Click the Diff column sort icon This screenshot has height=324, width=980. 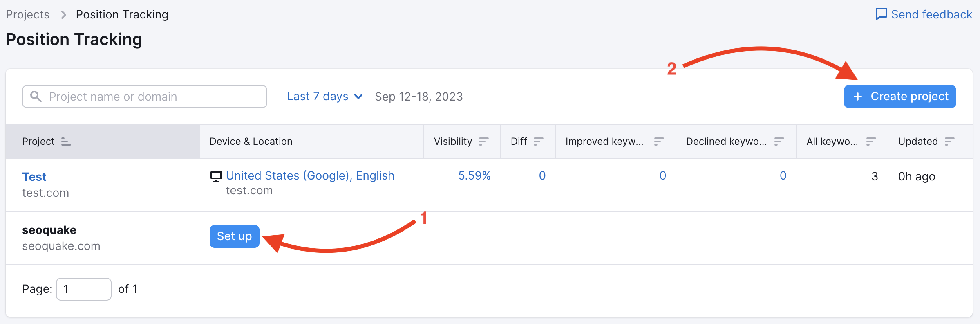coord(538,142)
